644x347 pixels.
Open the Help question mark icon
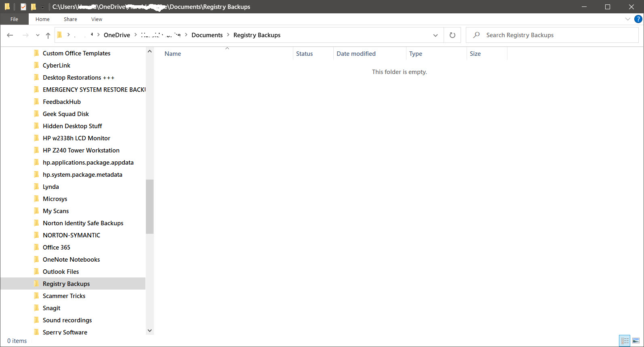click(638, 19)
